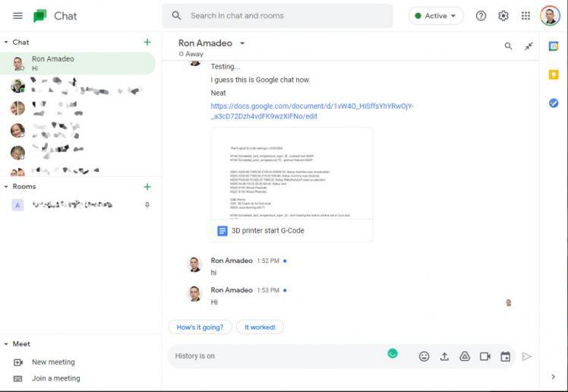This screenshot has height=392, width=568.
Task: Open the Google Docs document link
Action: coord(312,111)
